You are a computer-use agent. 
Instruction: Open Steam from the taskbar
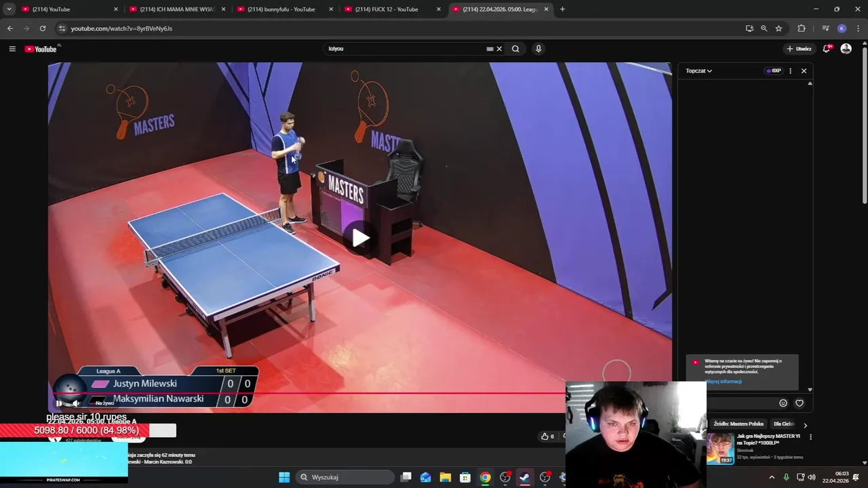pos(524,477)
